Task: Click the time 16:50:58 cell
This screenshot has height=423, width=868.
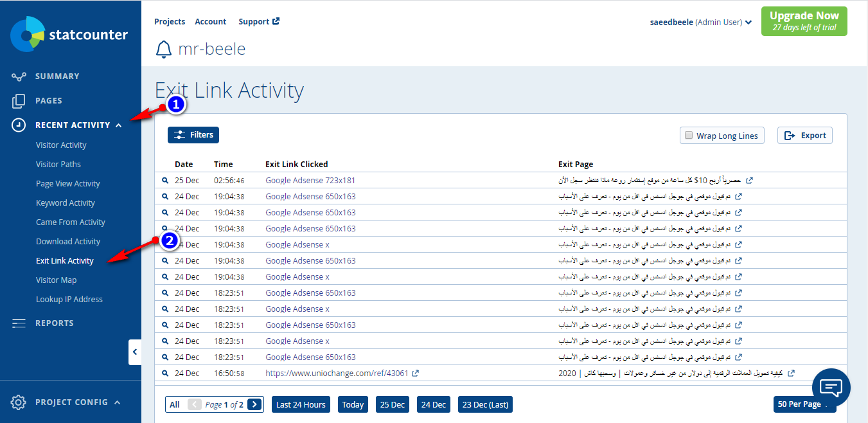Action: (229, 373)
